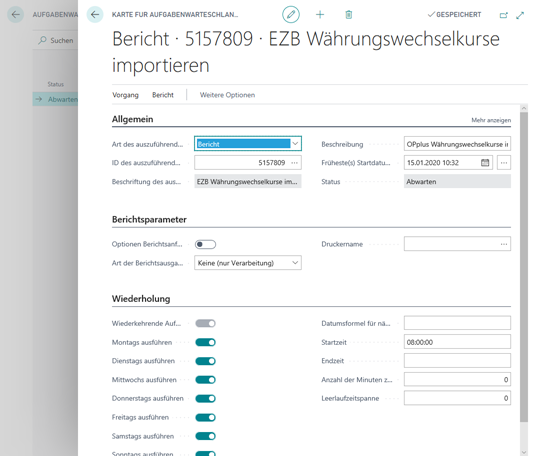Click Beschriftung field EZB Währungswechselkurse
557x456 pixels.
point(248,181)
